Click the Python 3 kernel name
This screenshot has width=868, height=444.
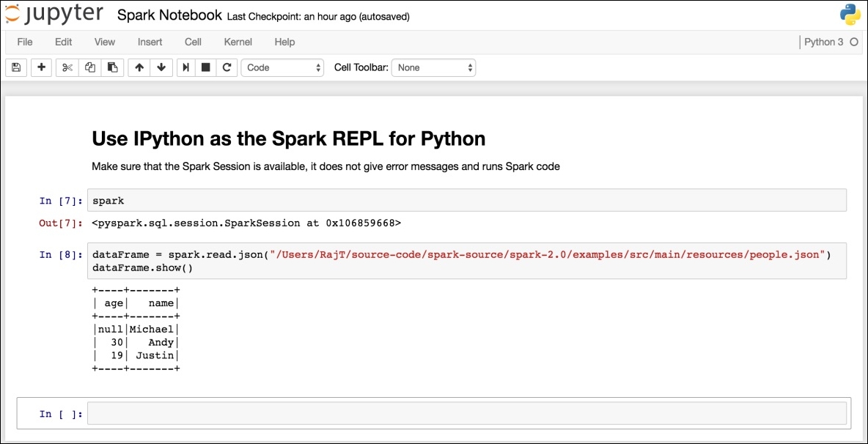pyautogui.click(x=824, y=42)
